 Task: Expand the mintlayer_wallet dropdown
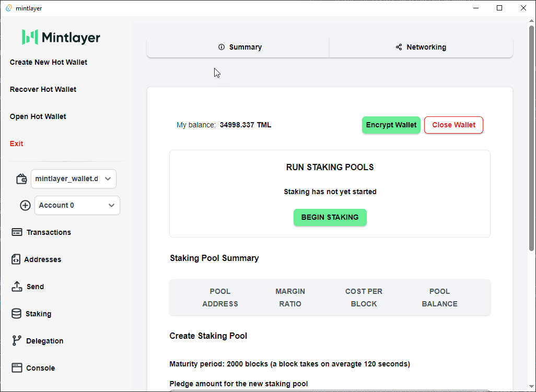74,179
